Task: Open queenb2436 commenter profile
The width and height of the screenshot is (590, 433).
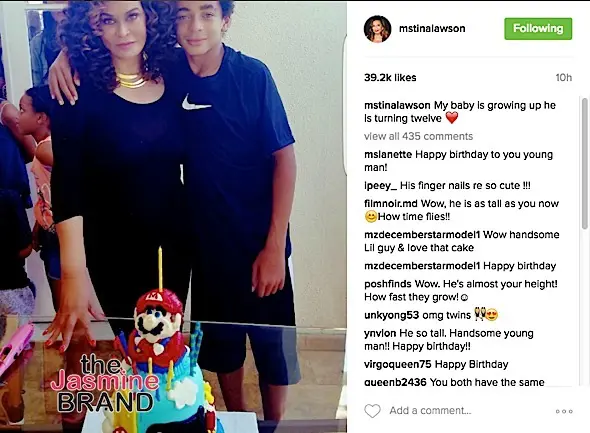Action: click(395, 382)
